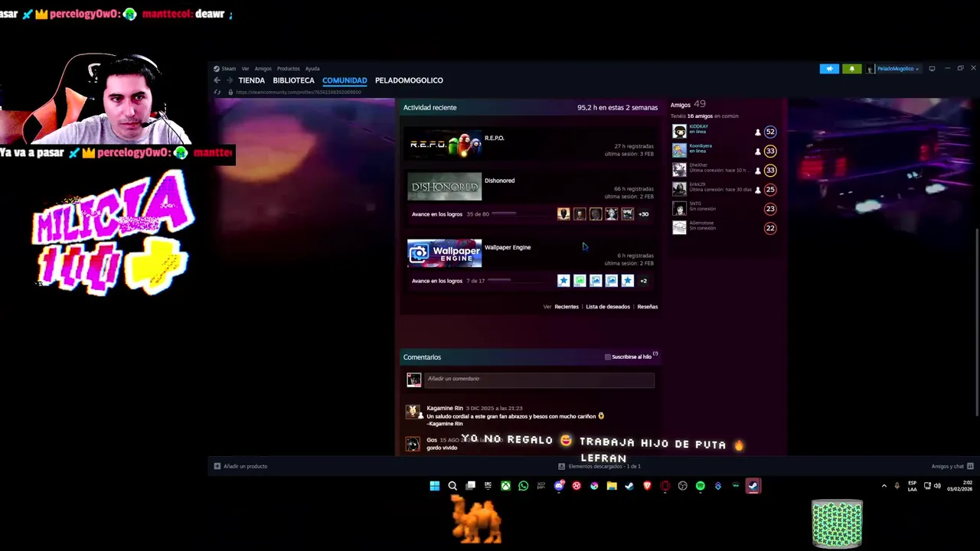Click level 22 badge next to AGemstone

click(x=770, y=228)
